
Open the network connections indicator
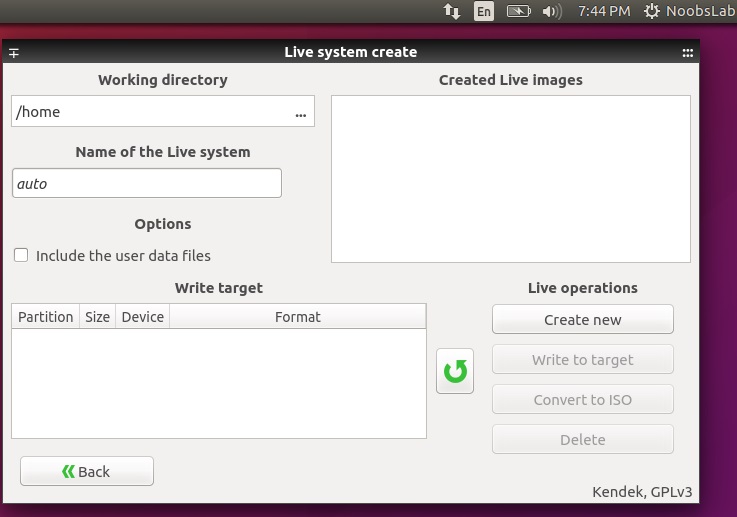452,12
